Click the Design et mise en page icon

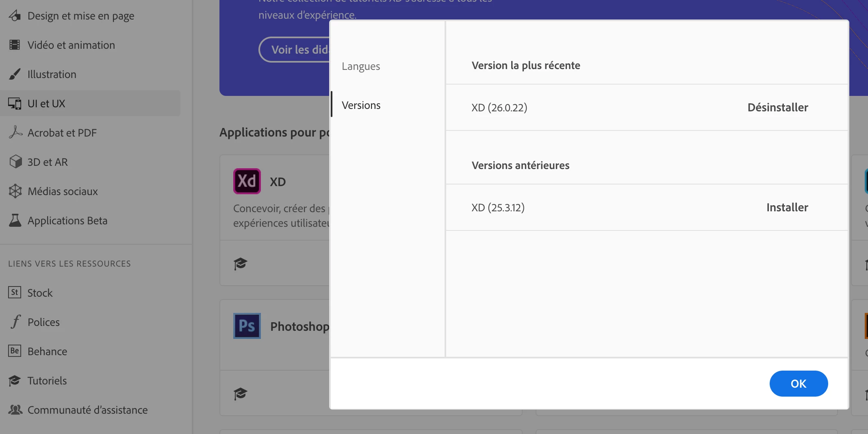point(15,16)
